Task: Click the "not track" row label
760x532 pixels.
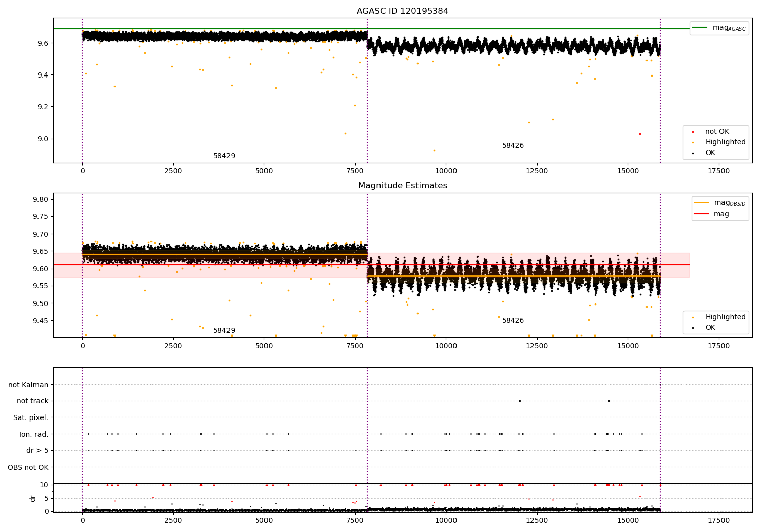Action: pyautogui.click(x=32, y=401)
